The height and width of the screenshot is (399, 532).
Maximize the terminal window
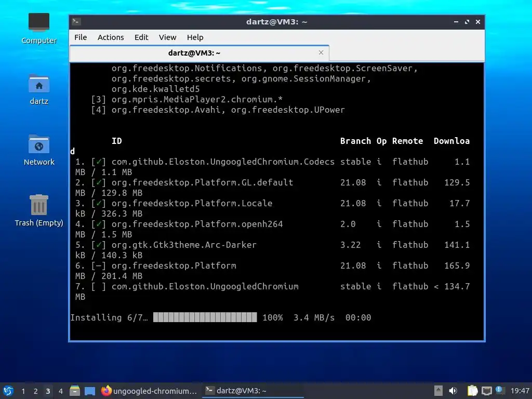pos(467,22)
